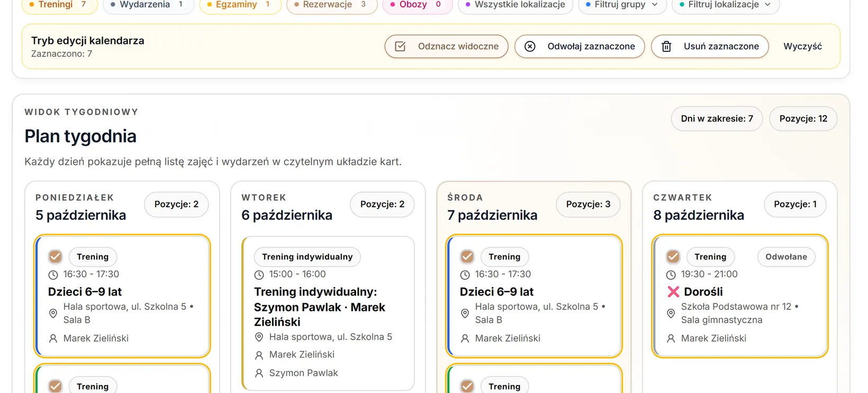Click the red X icon beside Dorośli
This screenshot has height=393, width=868.
673,291
